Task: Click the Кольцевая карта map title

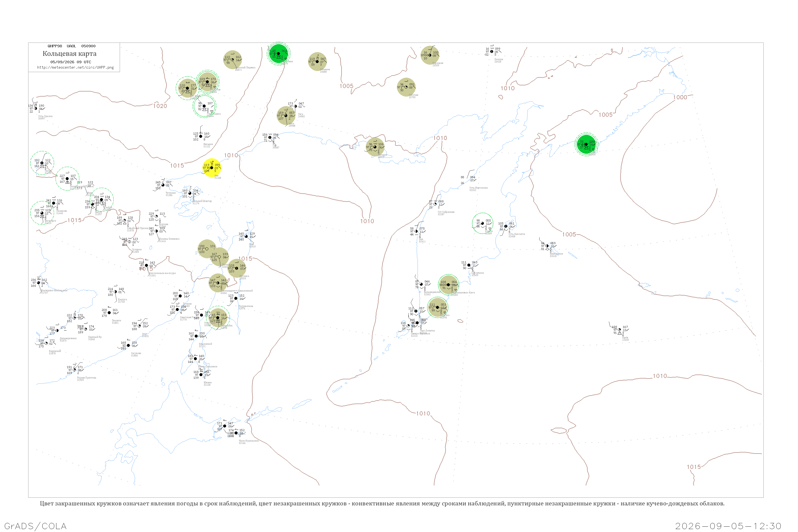Action: click(x=69, y=54)
